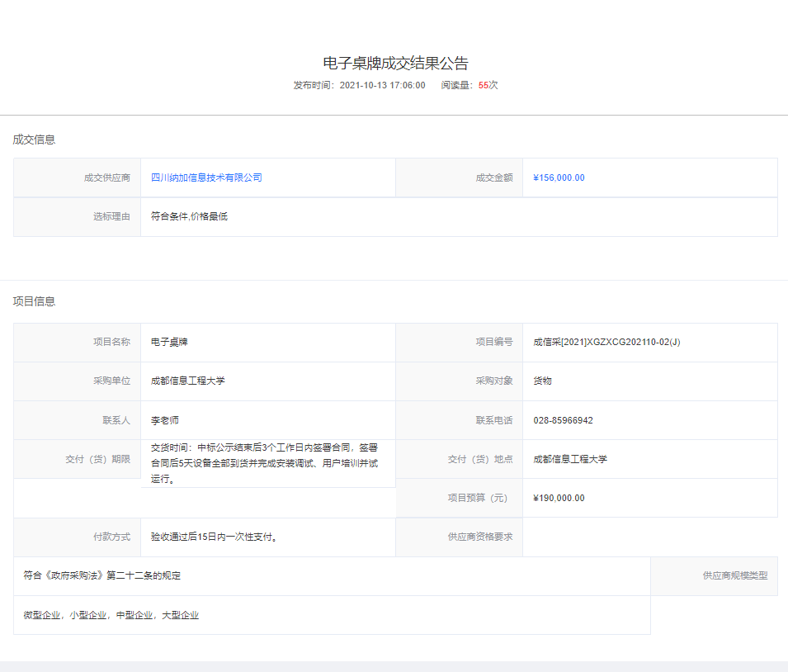The width and height of the screenshot is (788, 672).
Task: Click the procurement object value 货物
Action: coord(542,381)
